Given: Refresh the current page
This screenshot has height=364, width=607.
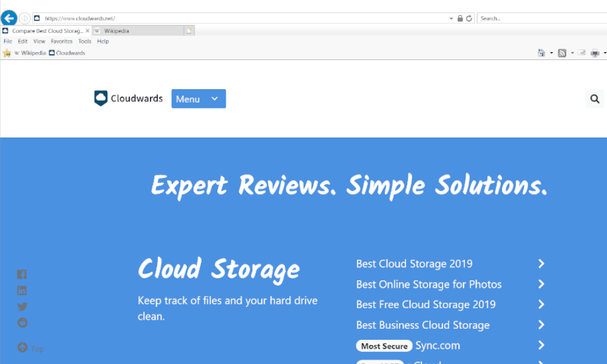Looking at the screenshot, I should point(469,18).
